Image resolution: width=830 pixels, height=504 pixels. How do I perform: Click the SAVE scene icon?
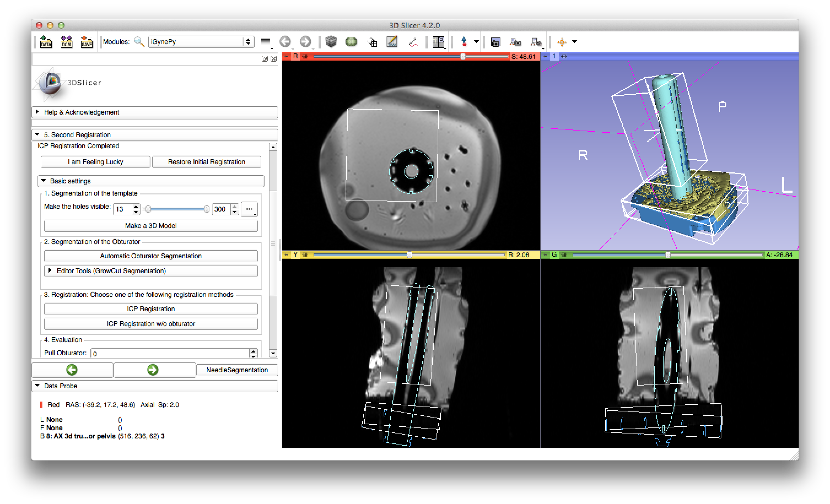coord(87,42)
